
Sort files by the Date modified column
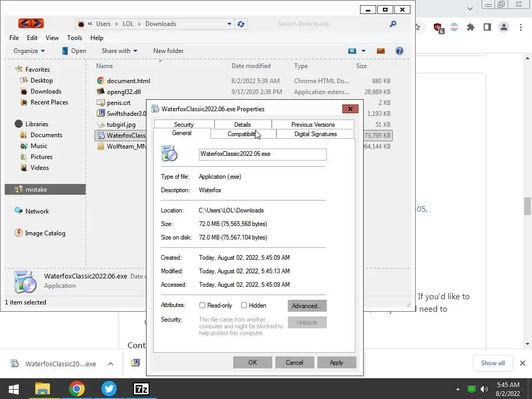tap(251, 66)
